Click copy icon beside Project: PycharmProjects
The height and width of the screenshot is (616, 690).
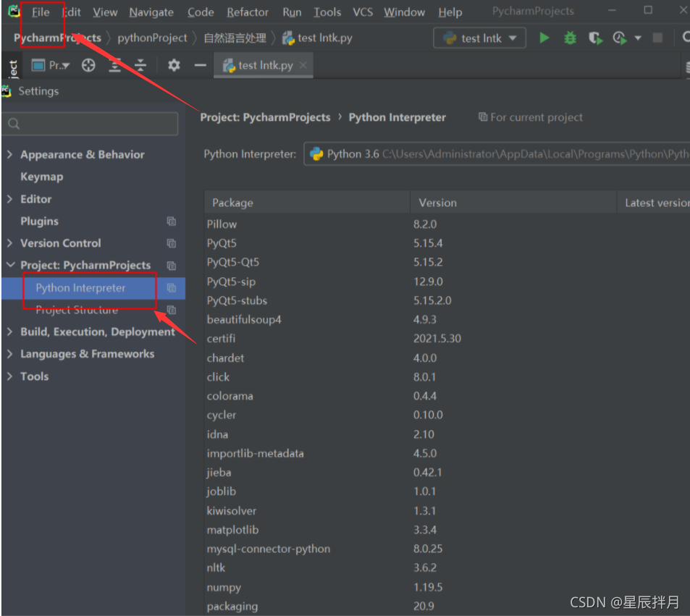(x=171, y=266)
